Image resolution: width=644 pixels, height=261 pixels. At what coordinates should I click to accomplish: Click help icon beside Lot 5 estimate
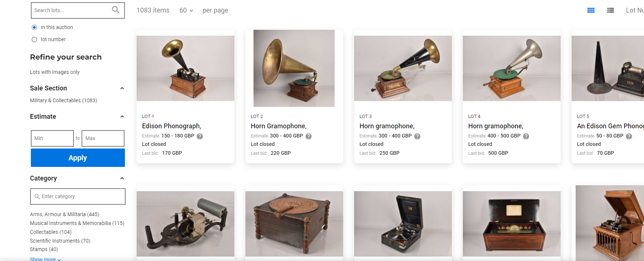pos(629,136)
